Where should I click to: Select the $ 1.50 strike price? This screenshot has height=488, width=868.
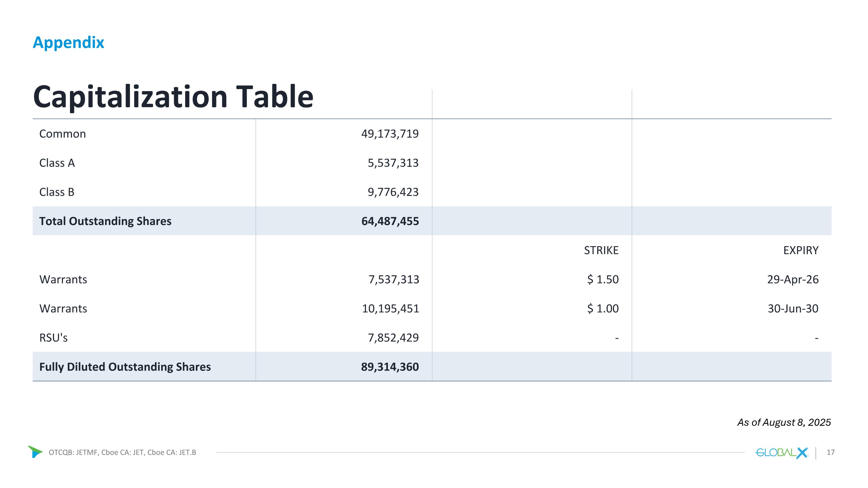(x=603, y=279)
